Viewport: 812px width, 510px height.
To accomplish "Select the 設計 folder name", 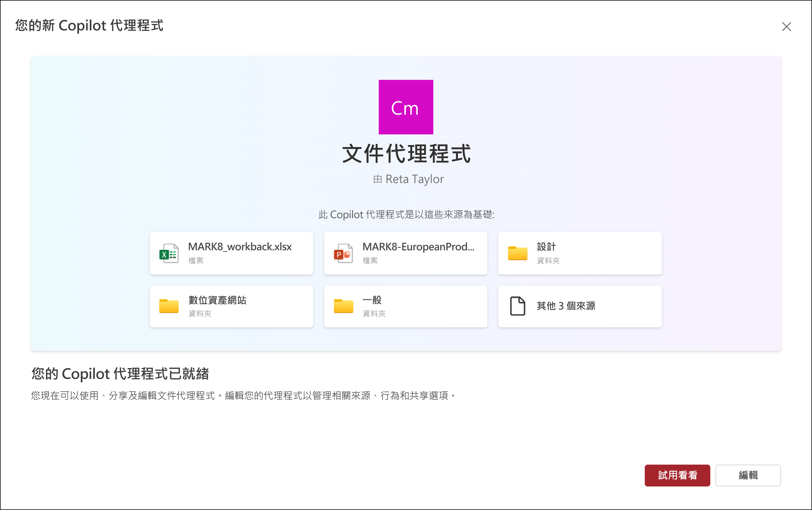I will click(546, 247).
